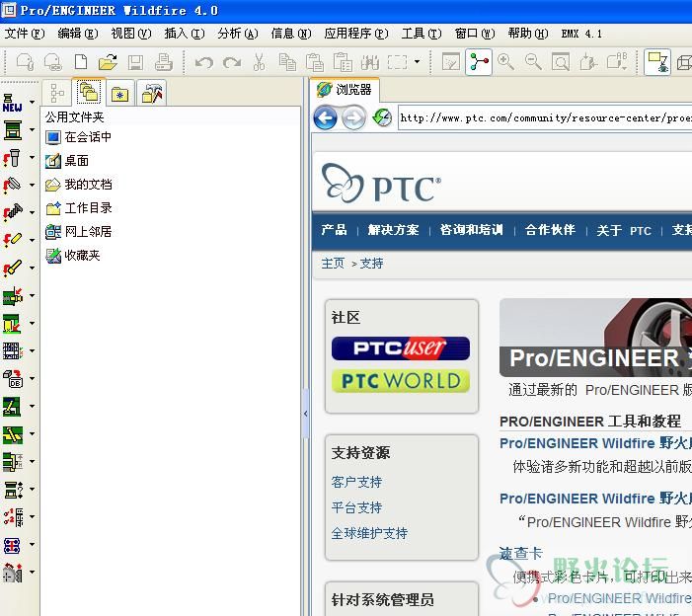Click the Paste Special icon
Image resolution: width=692 pixels, height=616 pixels.
tap(343, 62)
